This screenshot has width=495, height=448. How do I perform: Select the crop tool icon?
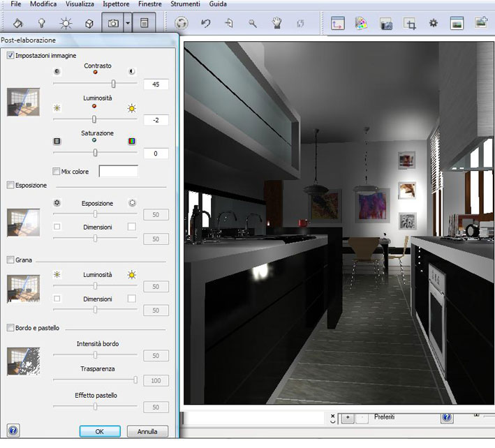point(410,23)
